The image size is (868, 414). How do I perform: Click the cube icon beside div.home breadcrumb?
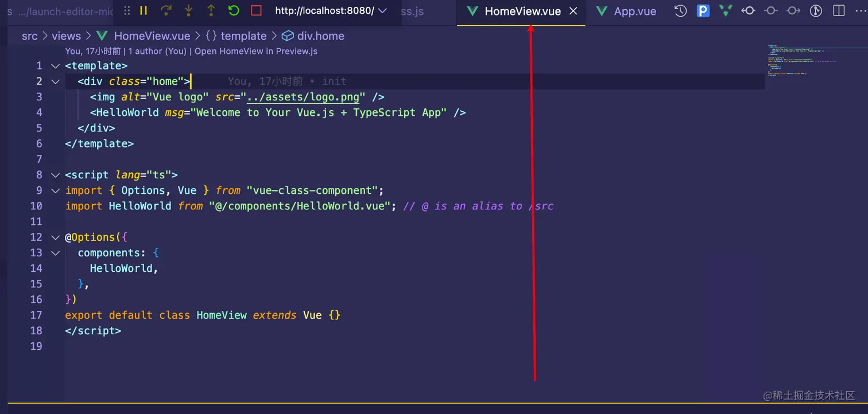coord(288,36)
